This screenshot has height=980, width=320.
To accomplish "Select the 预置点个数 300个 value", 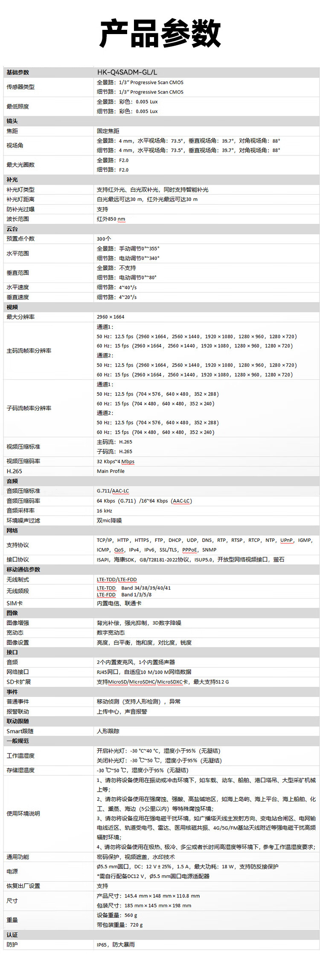I will [x=104, y=239].
